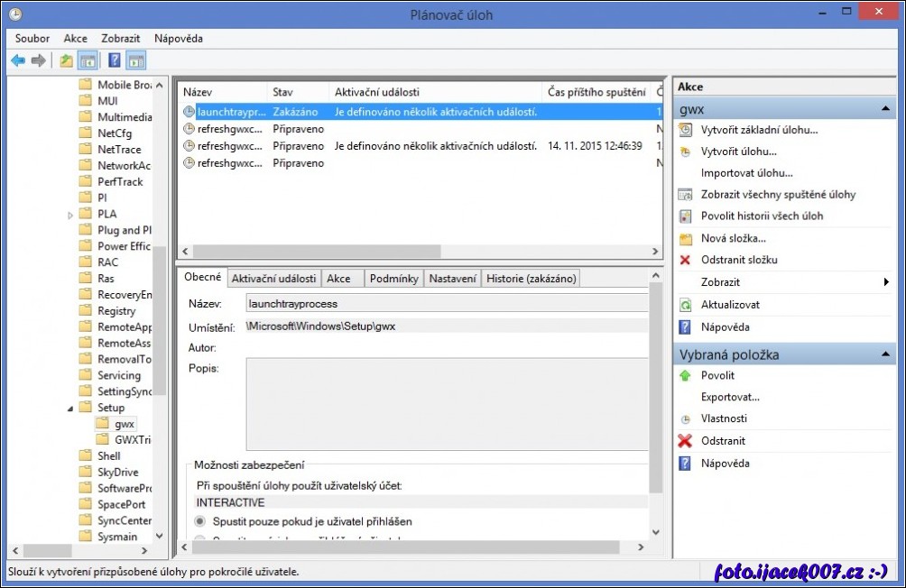Click 'Importovat úlohu...' action
Screen dimensions: 906x588
click(x=746, y=173)
